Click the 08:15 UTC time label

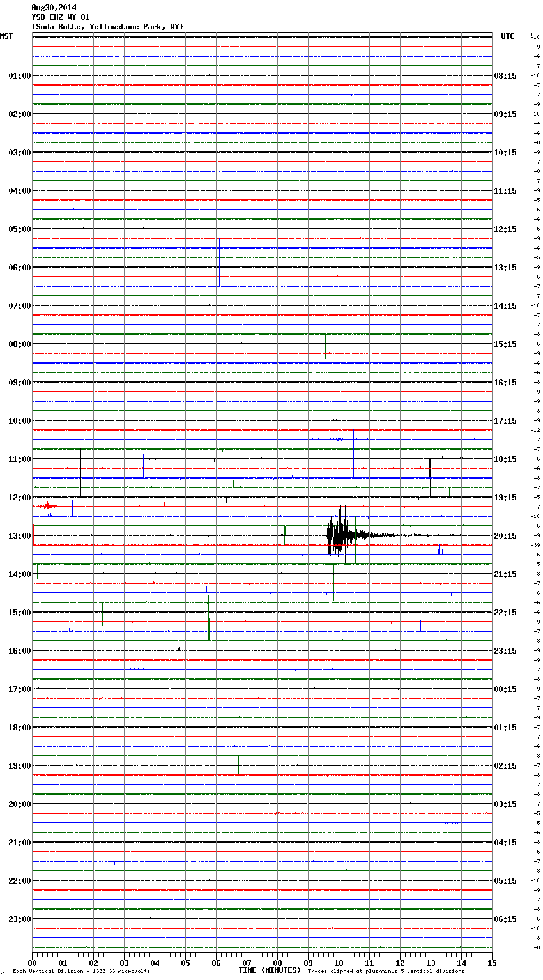click(x=505, y=76)
